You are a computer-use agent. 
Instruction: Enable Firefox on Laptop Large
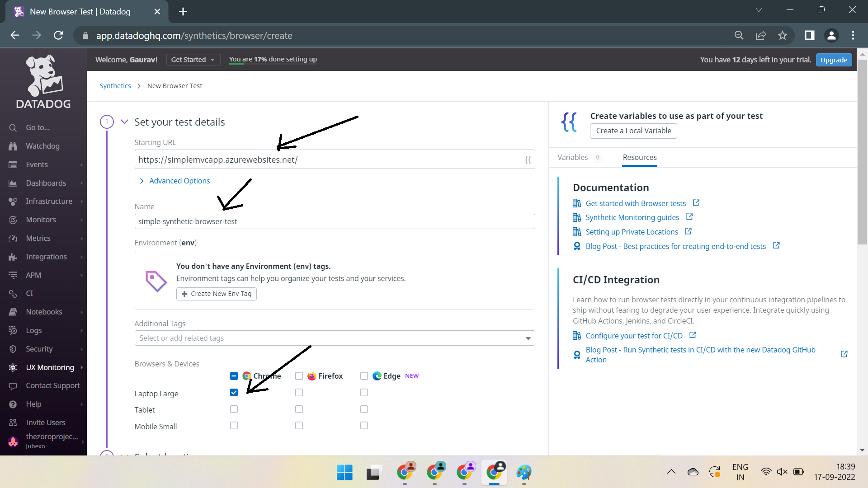click(x=299, y=393)
